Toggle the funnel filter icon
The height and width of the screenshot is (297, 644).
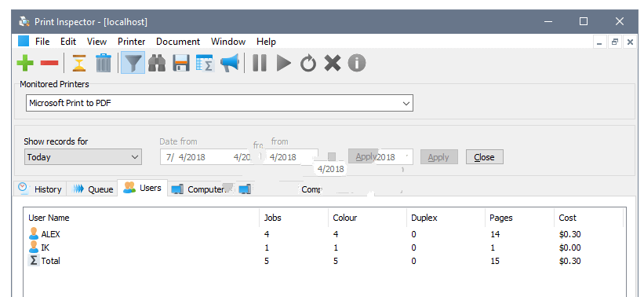pos(133,64)
